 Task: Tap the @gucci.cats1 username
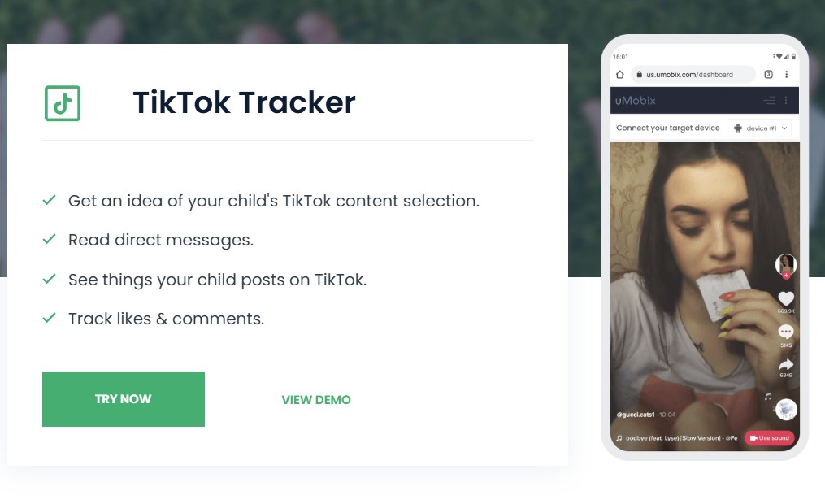[635, 415]
